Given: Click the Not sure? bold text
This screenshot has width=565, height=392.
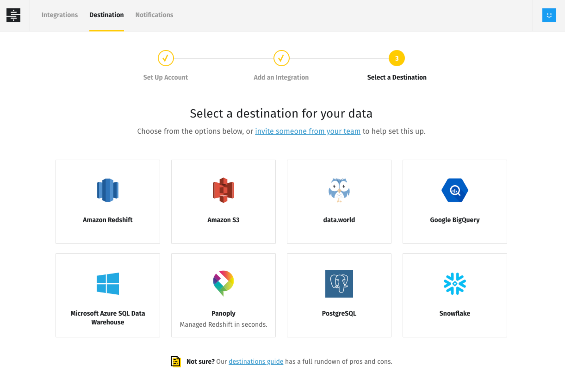Looking at the screenshot, I should (200, 361).
